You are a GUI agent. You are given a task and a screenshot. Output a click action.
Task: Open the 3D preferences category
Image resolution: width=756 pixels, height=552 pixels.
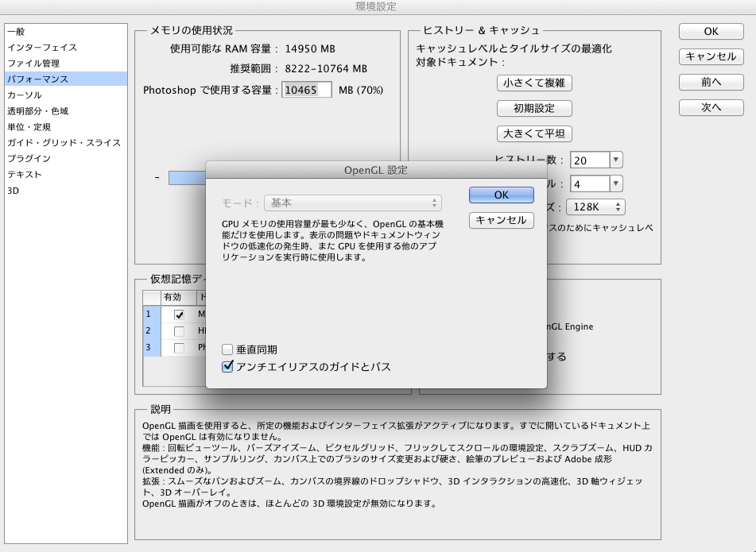click(x=14, y=191)
